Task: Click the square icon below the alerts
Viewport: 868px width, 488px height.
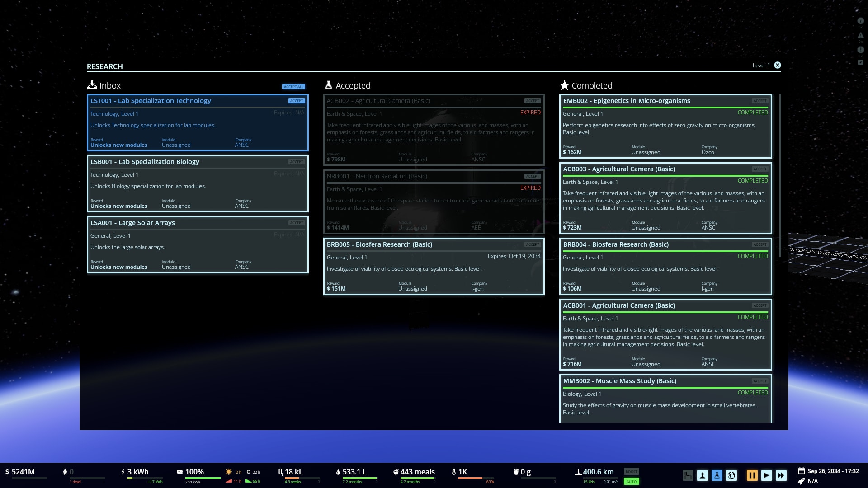Action: pyautogui.click(x=861, y=62)
